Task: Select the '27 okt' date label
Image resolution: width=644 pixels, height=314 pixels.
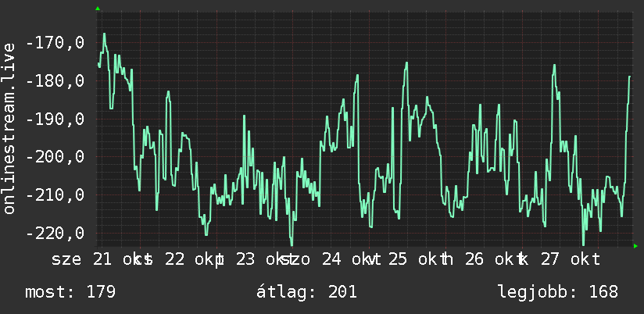Action: [570, 260]
